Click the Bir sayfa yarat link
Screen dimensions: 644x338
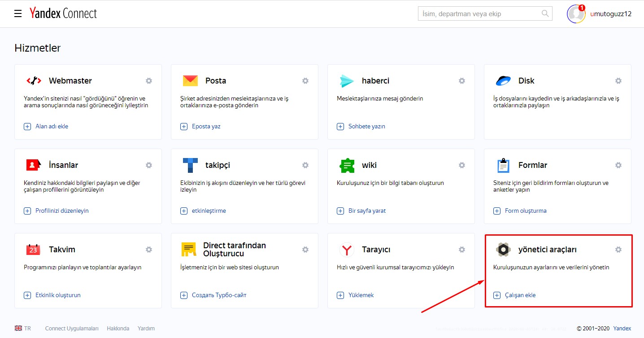tap(367, 211)
